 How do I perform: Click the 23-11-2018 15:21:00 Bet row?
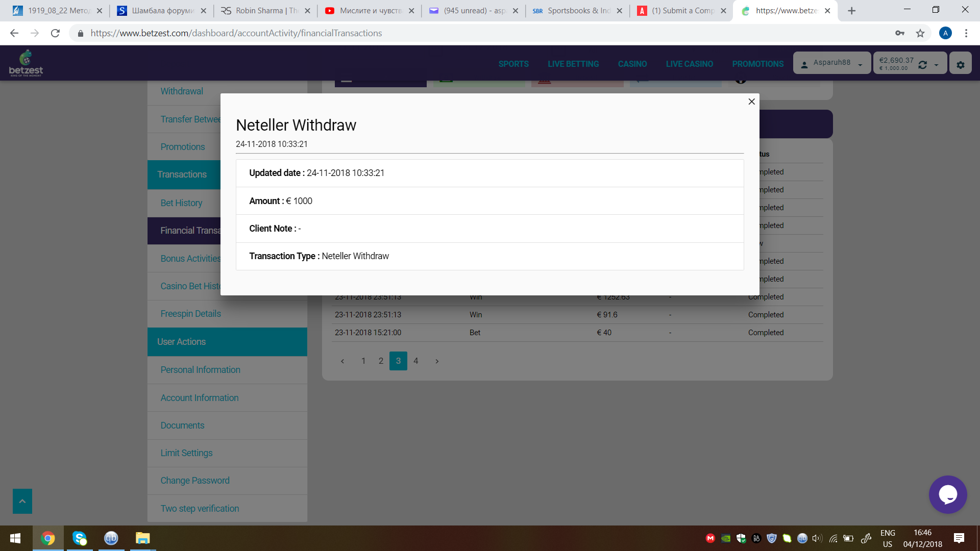pyautogui.click(x=577, y=333)
